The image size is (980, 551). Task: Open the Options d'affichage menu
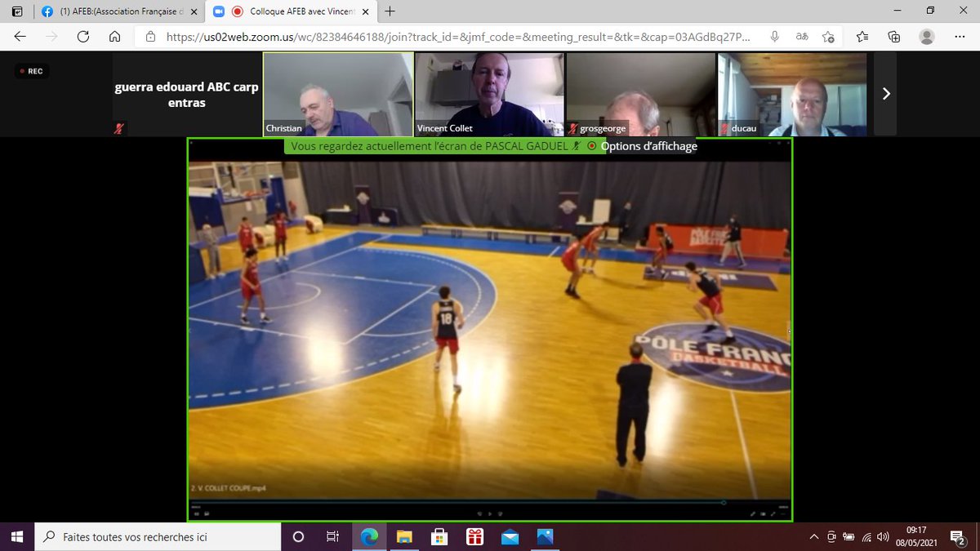(649, 146)
